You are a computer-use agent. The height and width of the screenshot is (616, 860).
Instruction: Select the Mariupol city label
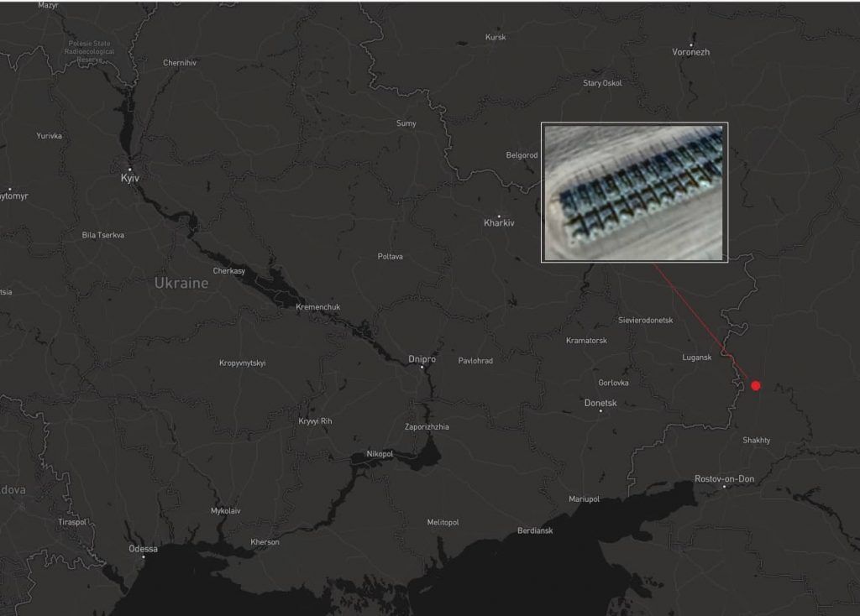(584, 499)
